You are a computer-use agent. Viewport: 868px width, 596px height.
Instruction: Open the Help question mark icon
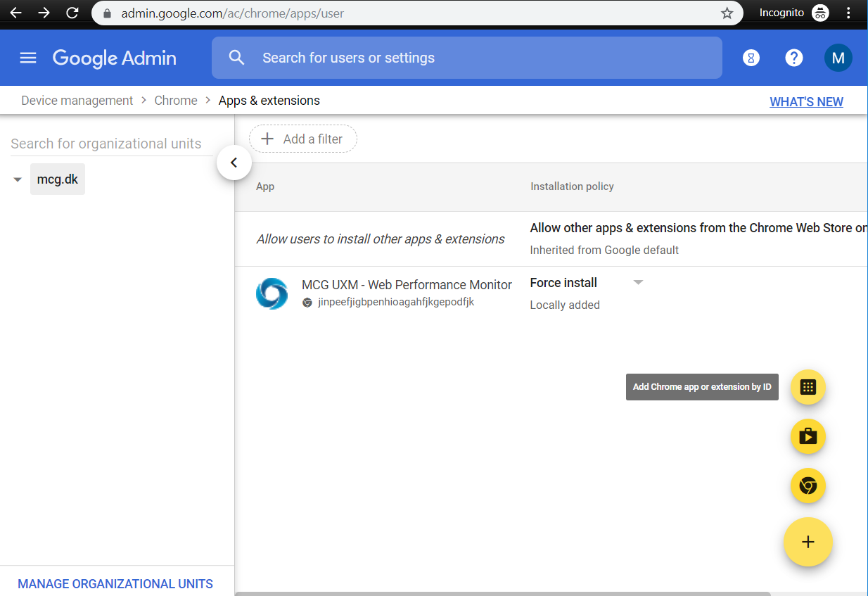pos(794,58)
